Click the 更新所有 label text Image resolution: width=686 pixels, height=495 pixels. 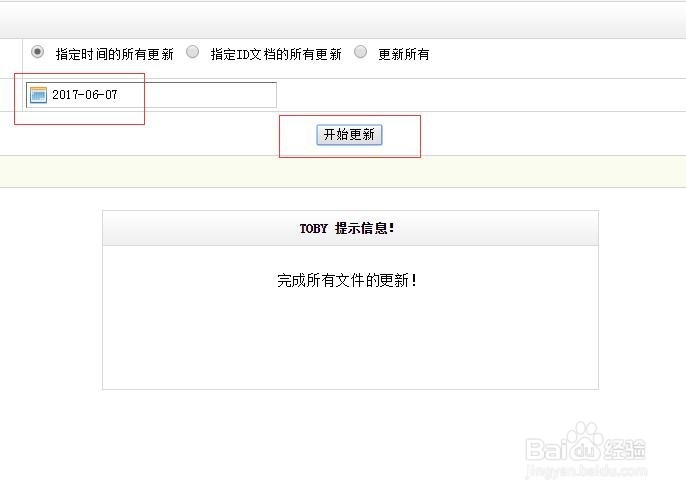[403, 54]
